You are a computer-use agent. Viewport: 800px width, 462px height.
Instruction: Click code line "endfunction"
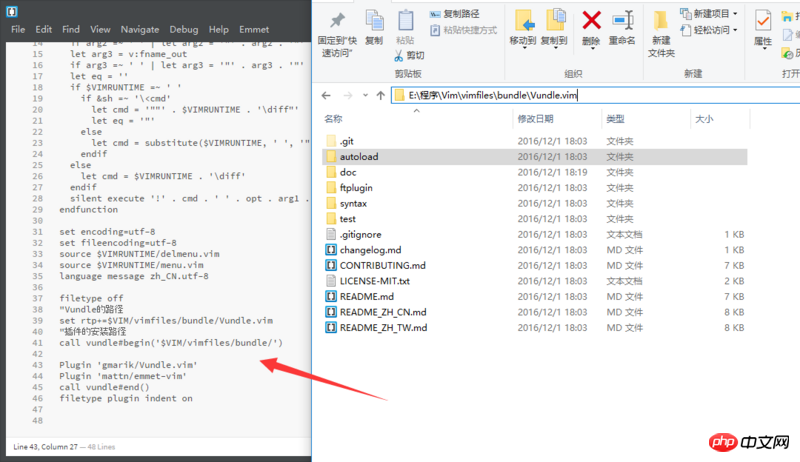point(88,210)
